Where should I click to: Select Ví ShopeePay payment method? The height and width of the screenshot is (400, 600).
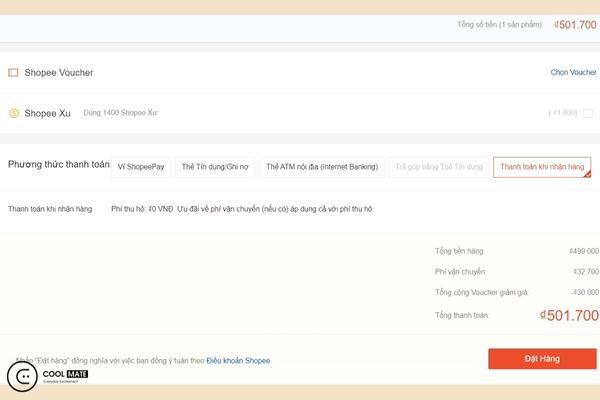141,167
